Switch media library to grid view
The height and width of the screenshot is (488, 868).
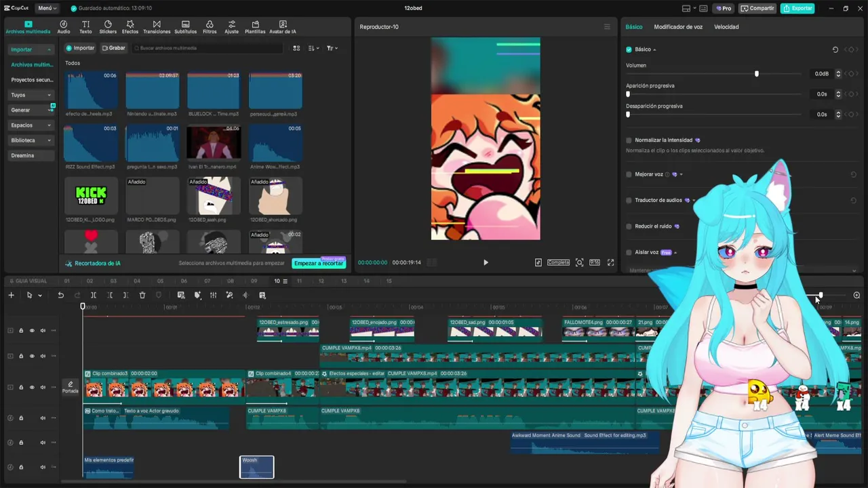(296, 48)
